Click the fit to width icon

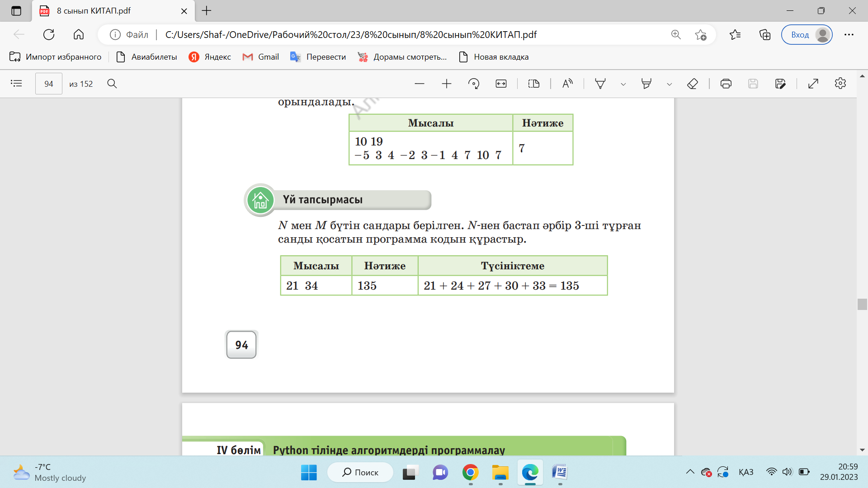coord(501,84)
